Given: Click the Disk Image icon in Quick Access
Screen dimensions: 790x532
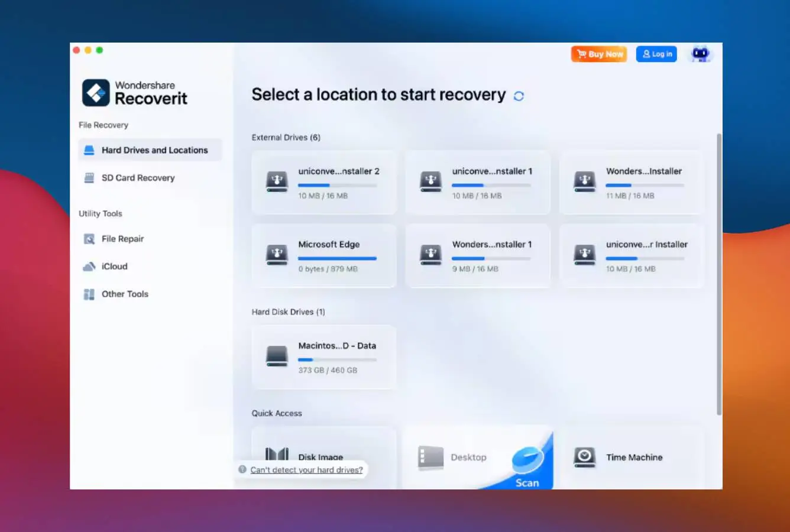Looking at the screenshot, I should pos(277,455).
